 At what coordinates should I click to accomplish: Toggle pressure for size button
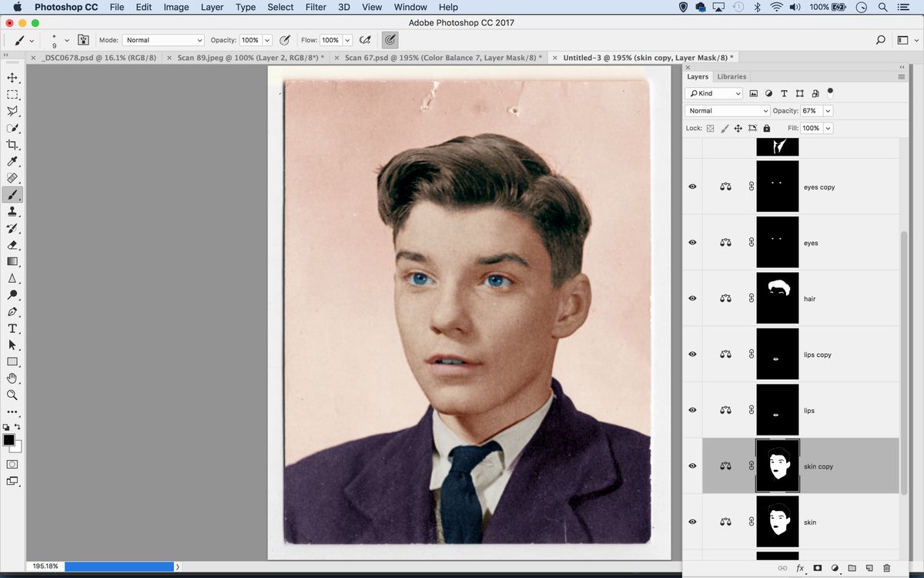[x=390, y=40]
